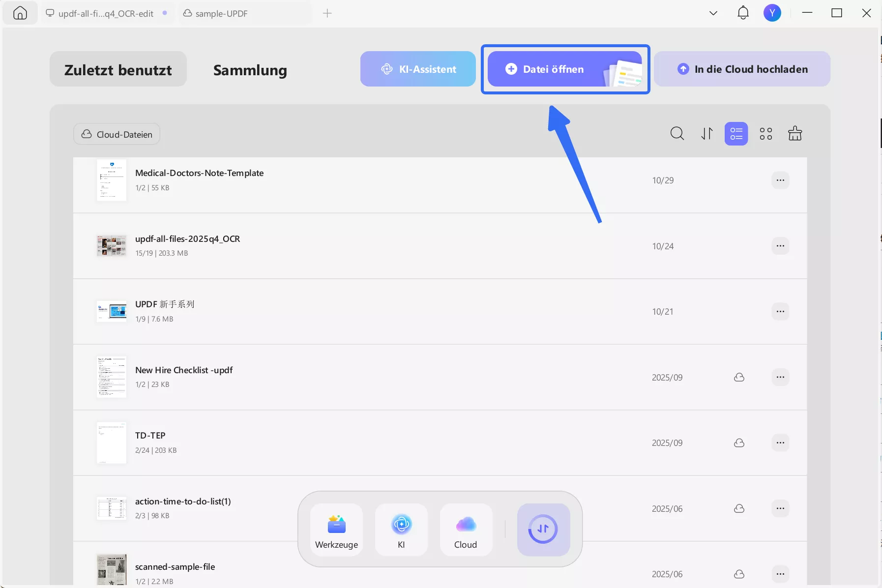The image size is (882, 588).
Task: Open New Hire Checklist -updf file
Action: 440,377
